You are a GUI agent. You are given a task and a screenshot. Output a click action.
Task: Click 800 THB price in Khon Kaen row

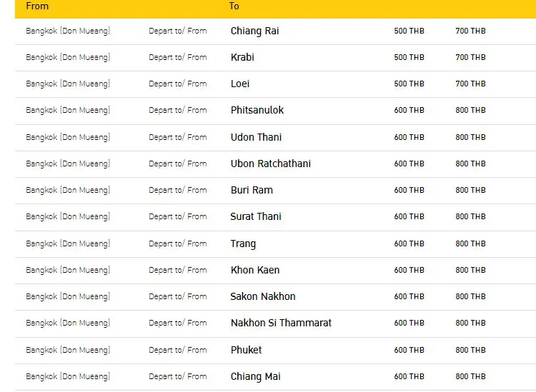coord(470,270)
